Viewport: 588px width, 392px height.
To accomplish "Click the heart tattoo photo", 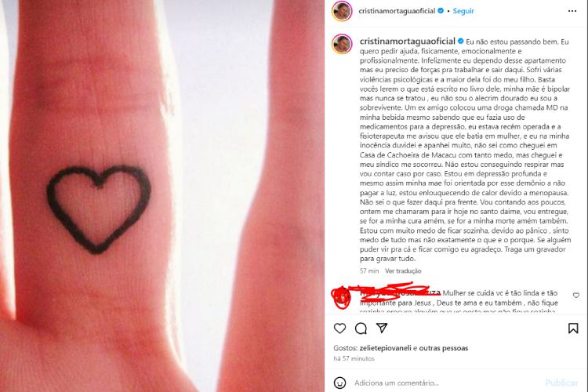I will pos(162,196).
